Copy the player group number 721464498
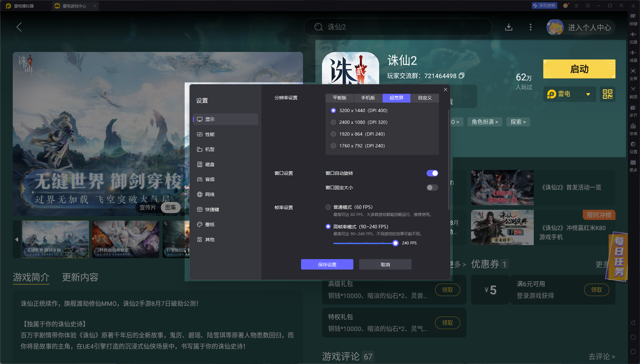This screenshot has height=364, width=640. pos(462,76)
